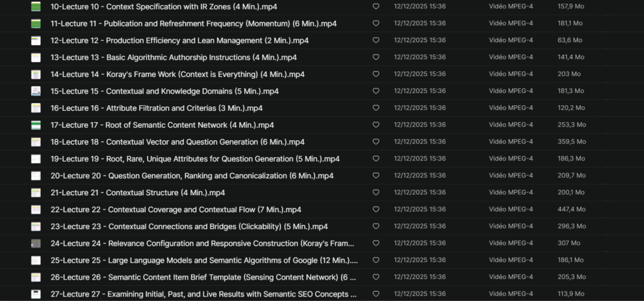Image resolution: width=644 pixels, height=301 pixels.
Task: Click file thumbnail icon of Lecture 20
Action: pyautogui.click(x=36, y=176)
